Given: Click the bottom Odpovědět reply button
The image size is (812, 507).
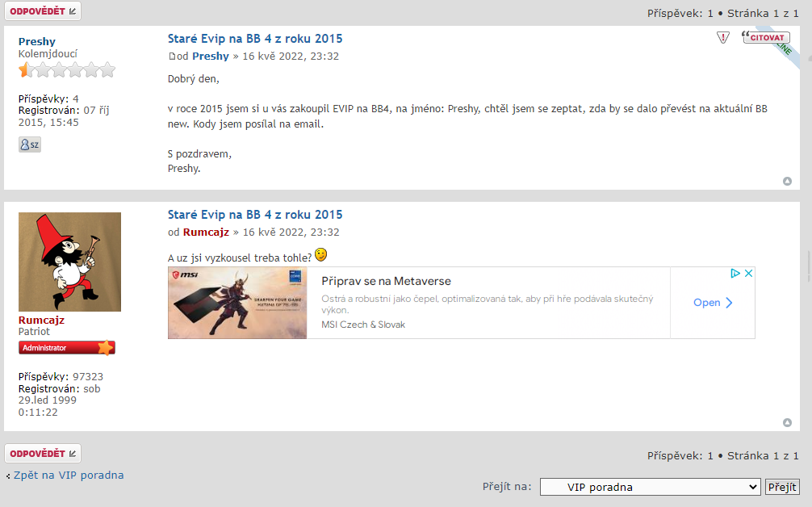Looking at the screenshot, I should point(43,454).
